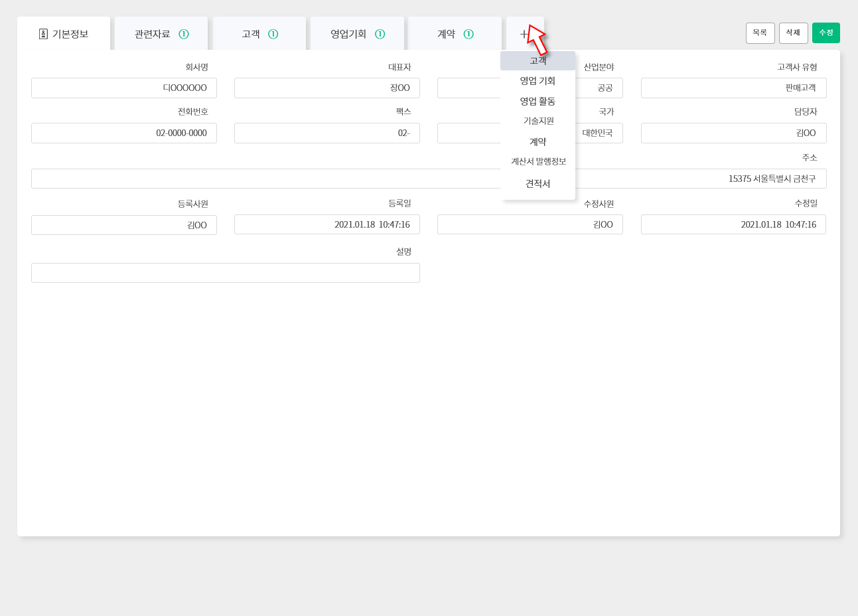Open the 고객 tab
This screenshot has height=616, width=858.
259,34
